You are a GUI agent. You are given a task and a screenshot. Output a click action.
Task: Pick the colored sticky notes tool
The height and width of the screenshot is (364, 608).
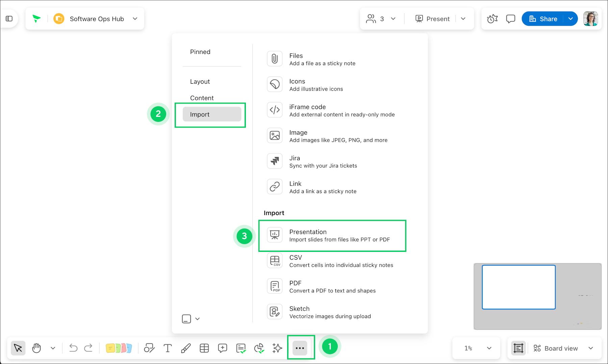click(119, 348)
